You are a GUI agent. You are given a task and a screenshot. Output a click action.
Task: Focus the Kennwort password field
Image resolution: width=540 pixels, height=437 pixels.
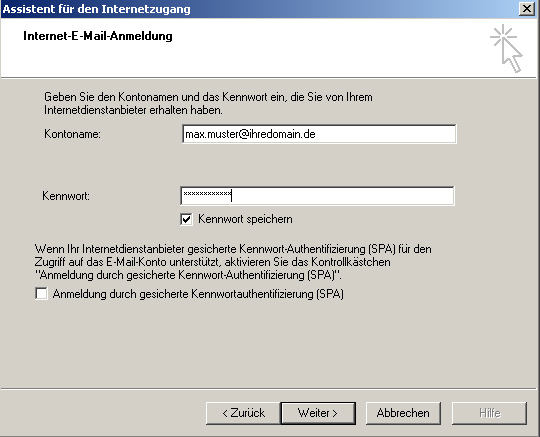tap(317, 196)
